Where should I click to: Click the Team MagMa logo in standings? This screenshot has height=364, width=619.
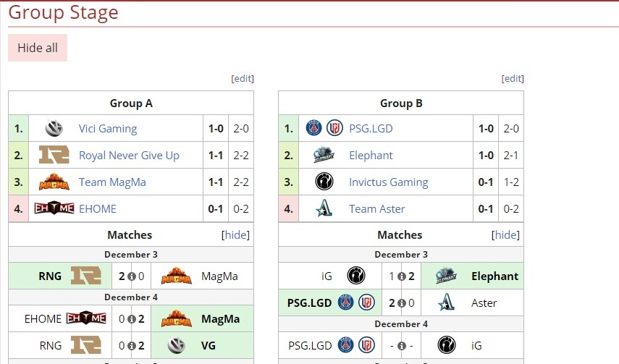[54, 182]
